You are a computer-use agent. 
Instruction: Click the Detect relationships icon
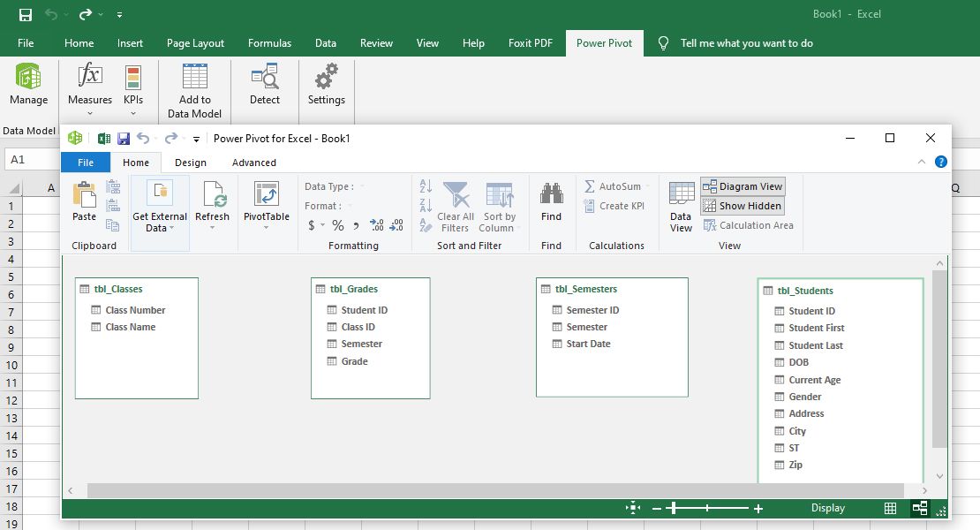[x=264, y=79]
